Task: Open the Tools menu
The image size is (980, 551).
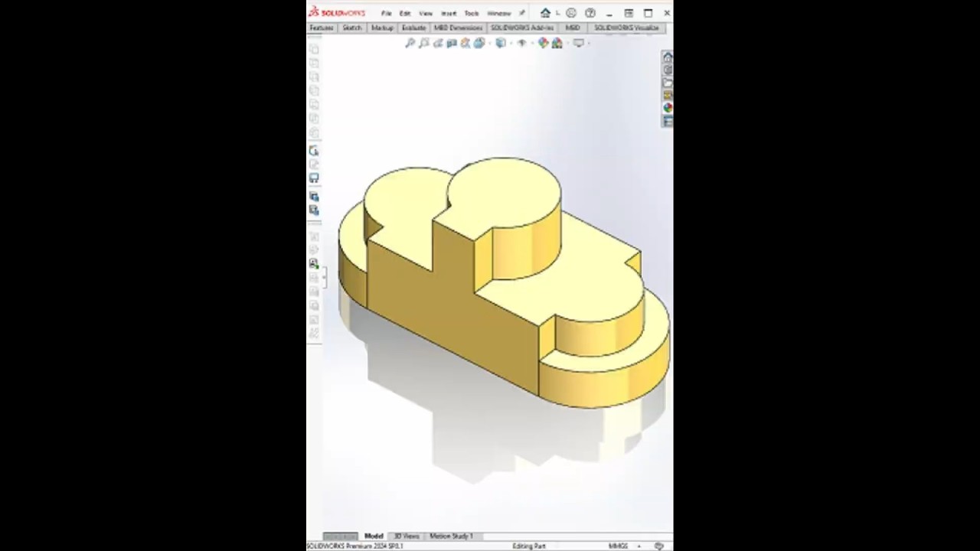Action: 472,13
